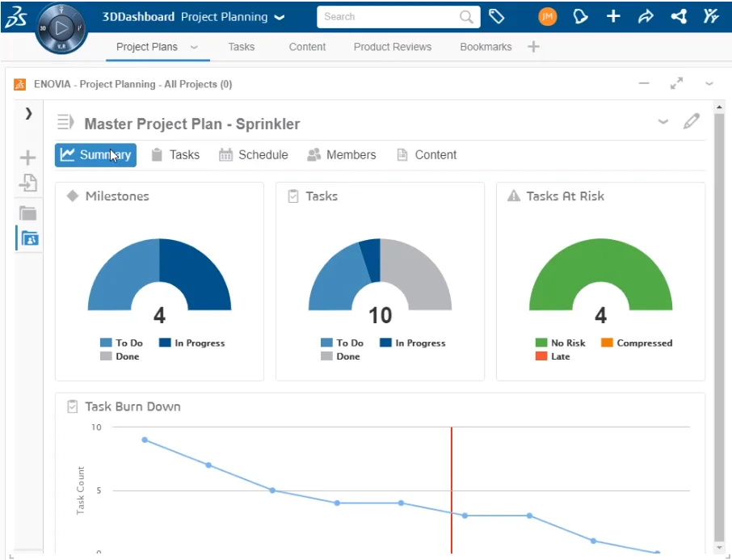Toggle fullscreen on the ENOVIA widget
The height and width of the screenshot is (560, 732).
pos(677,83)
